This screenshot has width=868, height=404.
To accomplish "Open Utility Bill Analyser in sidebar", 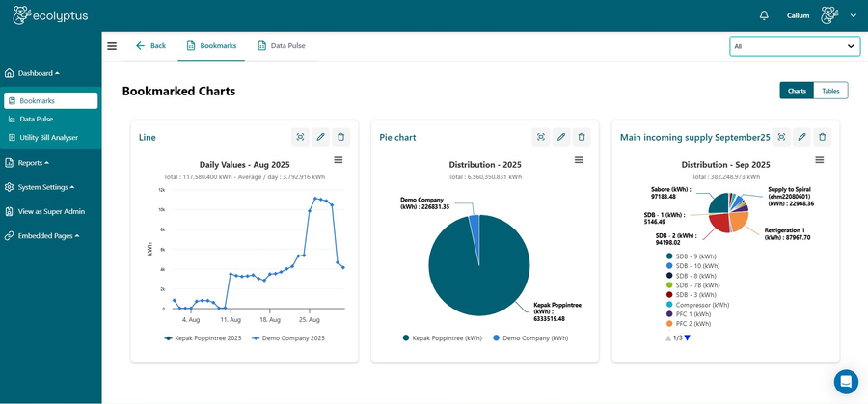I will click(48, 138).
